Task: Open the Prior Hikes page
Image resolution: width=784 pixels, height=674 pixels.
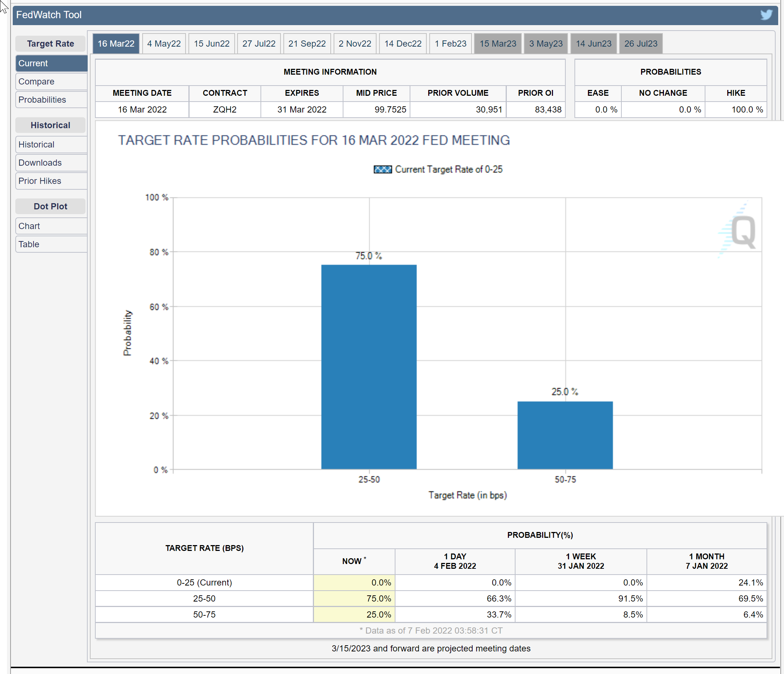Action: click(x=51, y=181)
